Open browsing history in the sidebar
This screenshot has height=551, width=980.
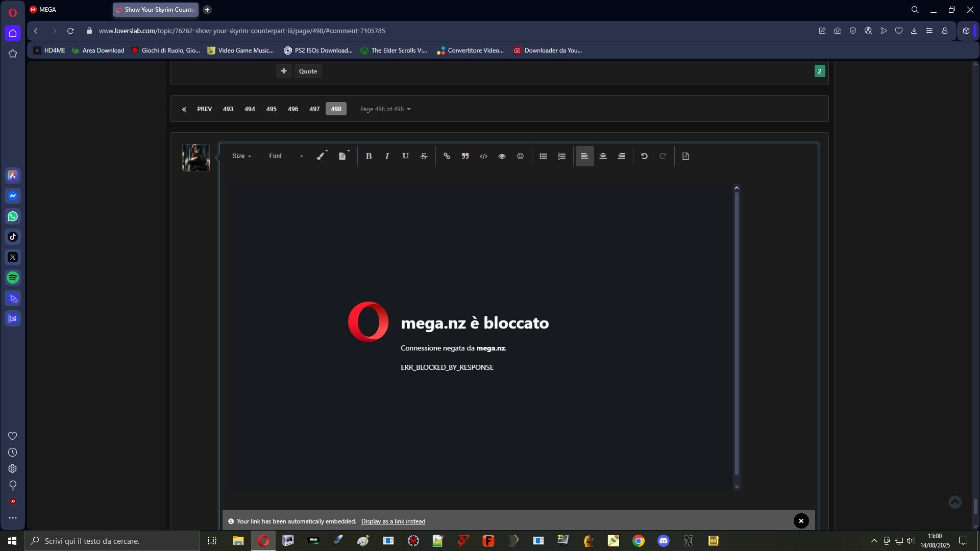point(13,453)
